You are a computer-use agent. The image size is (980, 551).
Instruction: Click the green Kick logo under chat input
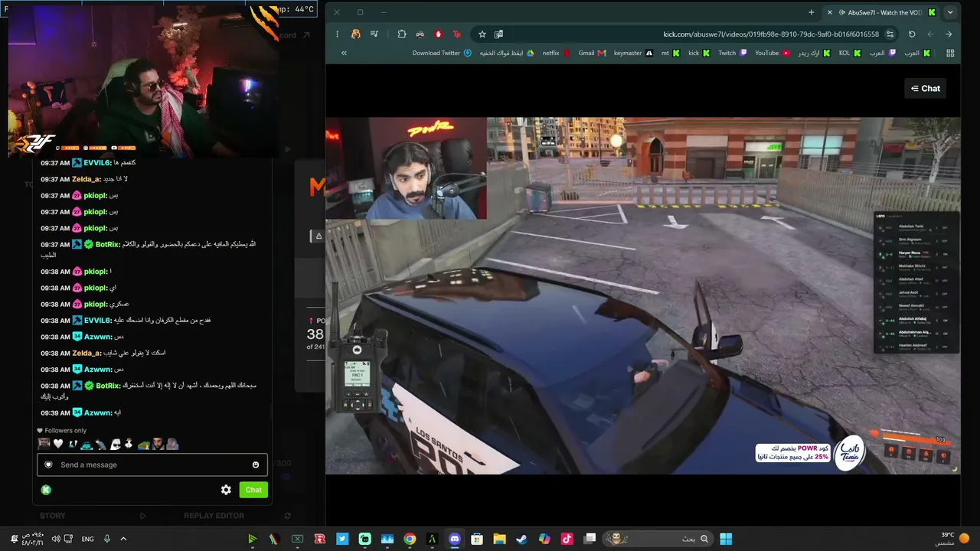pos(46,490)
